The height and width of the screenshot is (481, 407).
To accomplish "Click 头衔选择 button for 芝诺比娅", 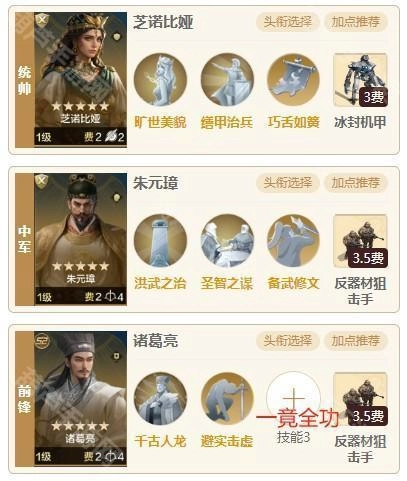I will coord(288,22).
